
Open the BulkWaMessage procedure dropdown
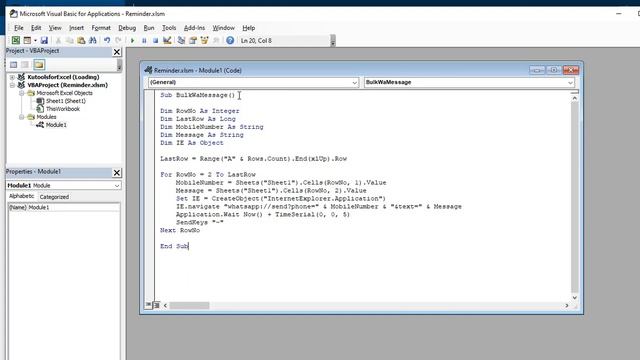click(x=570, y=82)
